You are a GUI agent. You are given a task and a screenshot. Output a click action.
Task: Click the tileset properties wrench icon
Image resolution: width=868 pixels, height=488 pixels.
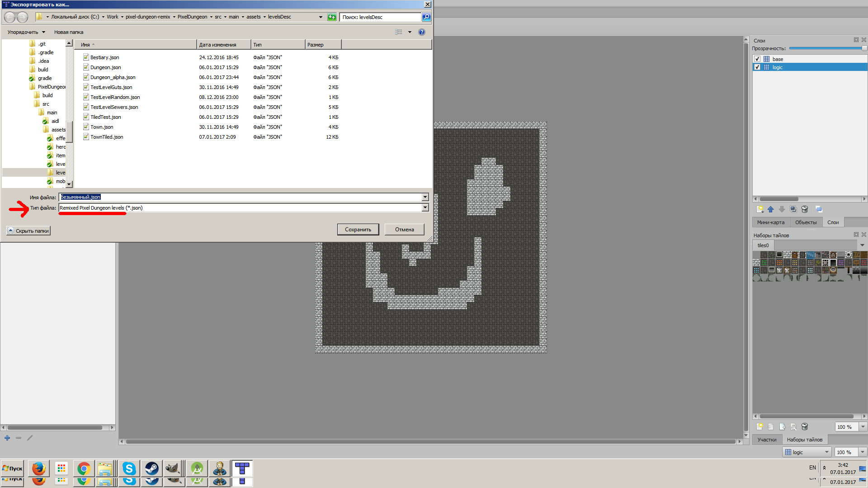[793, 427]
